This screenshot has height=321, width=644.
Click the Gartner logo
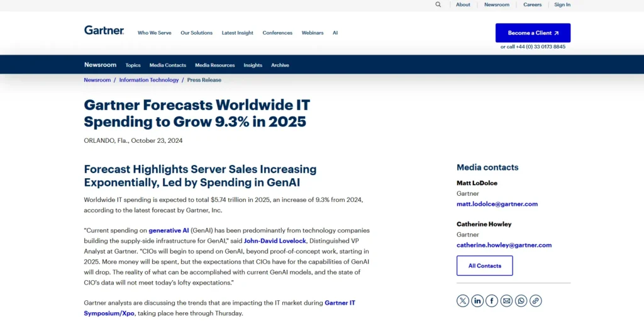[x=104, y=30]
